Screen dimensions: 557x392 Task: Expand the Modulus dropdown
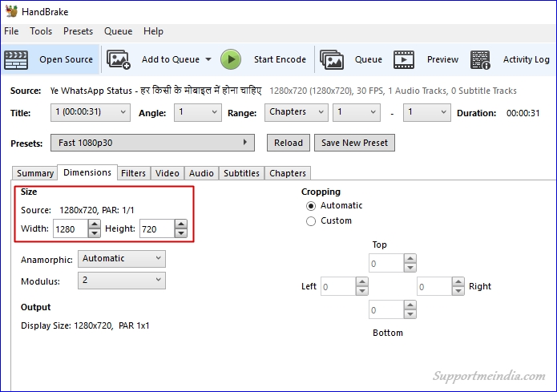[122, 281]
